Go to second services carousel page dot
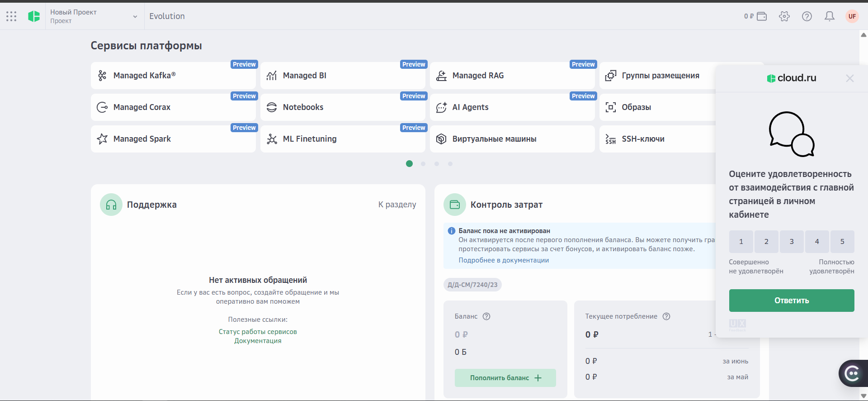Viewport: 868px width, 401px height. (x=423, y=164)
